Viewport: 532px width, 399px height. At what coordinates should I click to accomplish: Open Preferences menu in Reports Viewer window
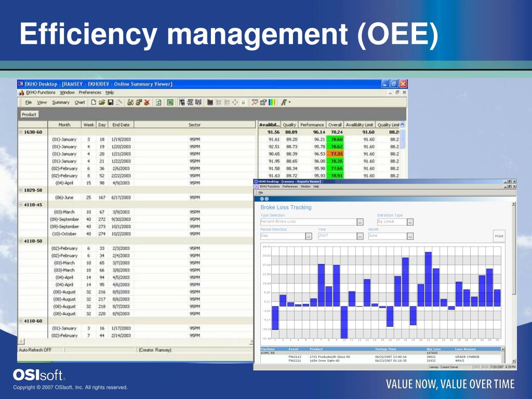point(290,187)
